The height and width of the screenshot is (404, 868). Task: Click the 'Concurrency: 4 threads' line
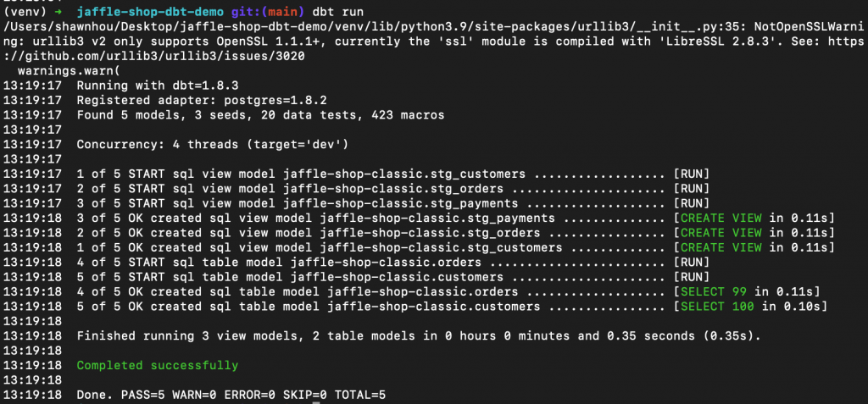click(212, 145)
